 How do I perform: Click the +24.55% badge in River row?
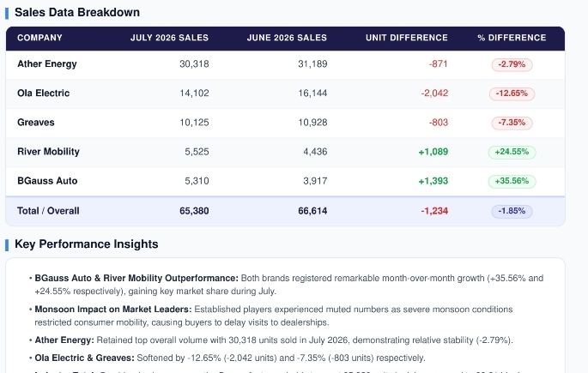512,152
